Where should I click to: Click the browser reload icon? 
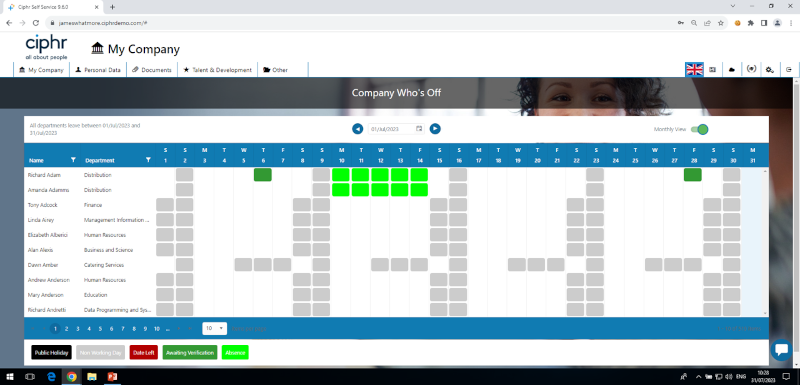[36, 23]
